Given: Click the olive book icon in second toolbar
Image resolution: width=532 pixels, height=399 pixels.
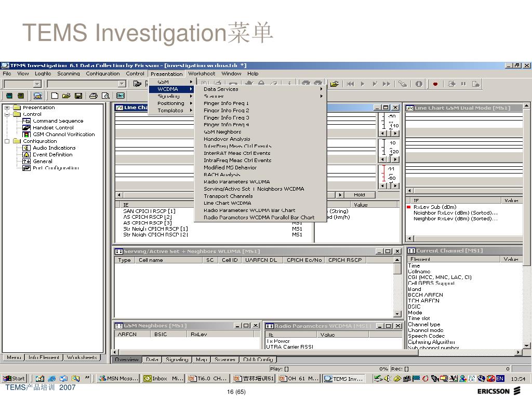Looking at the screenshot, I should click(21, 96).
